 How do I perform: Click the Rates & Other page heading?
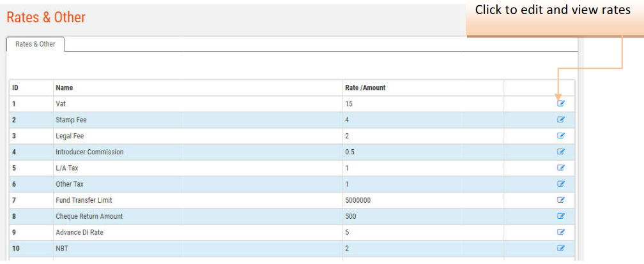pyautogui.click(x=46, y=18)
